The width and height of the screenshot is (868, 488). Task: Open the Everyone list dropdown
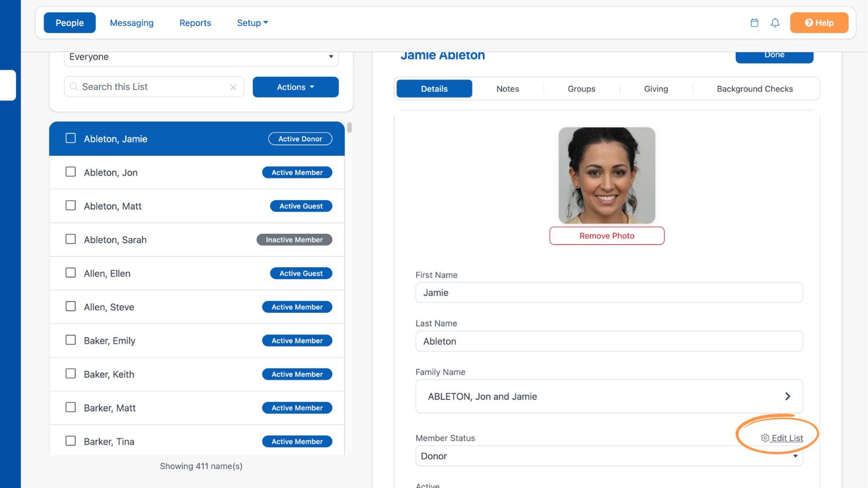click(x=201, y=57)
